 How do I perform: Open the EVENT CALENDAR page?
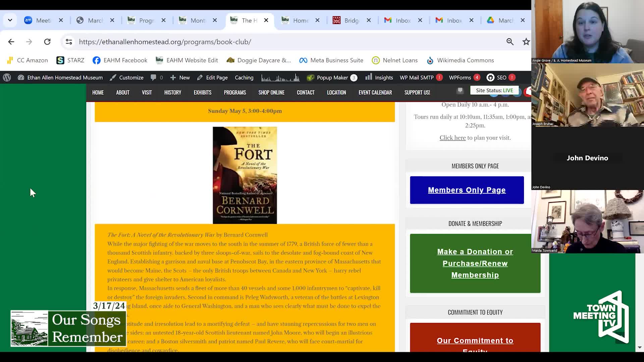375,93
